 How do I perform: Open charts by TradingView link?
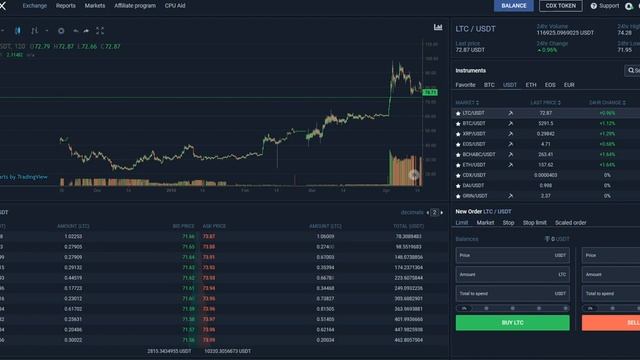click(24, 177)
